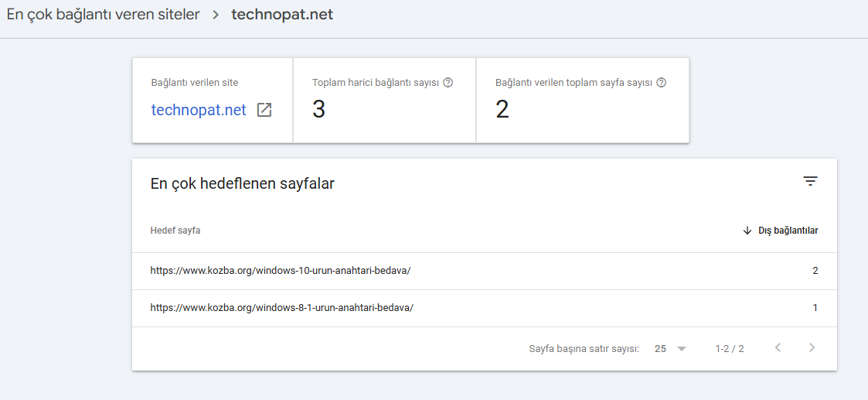Click the 1-2 / 2 pagination range text

[730, 348]
